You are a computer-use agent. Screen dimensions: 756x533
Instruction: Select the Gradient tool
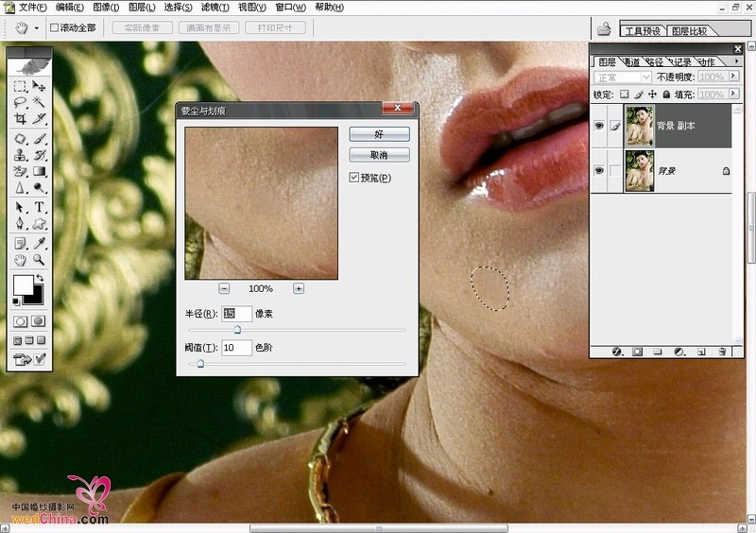tap(39, 171)
